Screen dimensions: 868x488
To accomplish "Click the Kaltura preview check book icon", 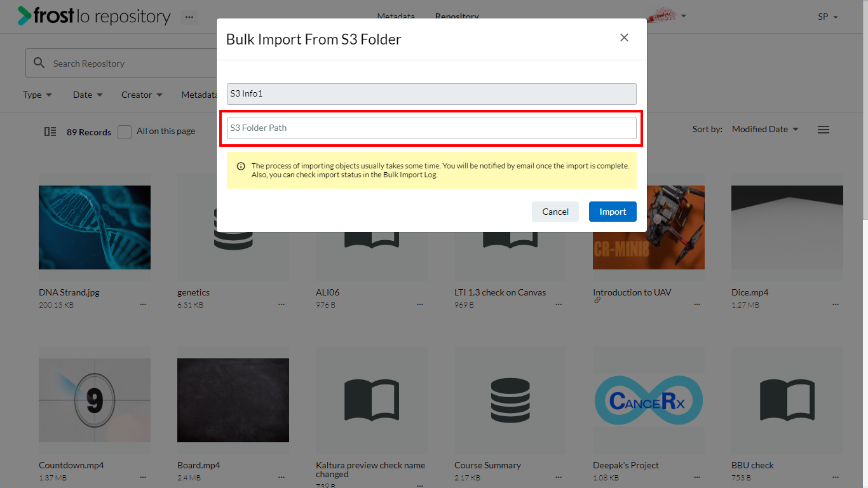I will point(372,400).
